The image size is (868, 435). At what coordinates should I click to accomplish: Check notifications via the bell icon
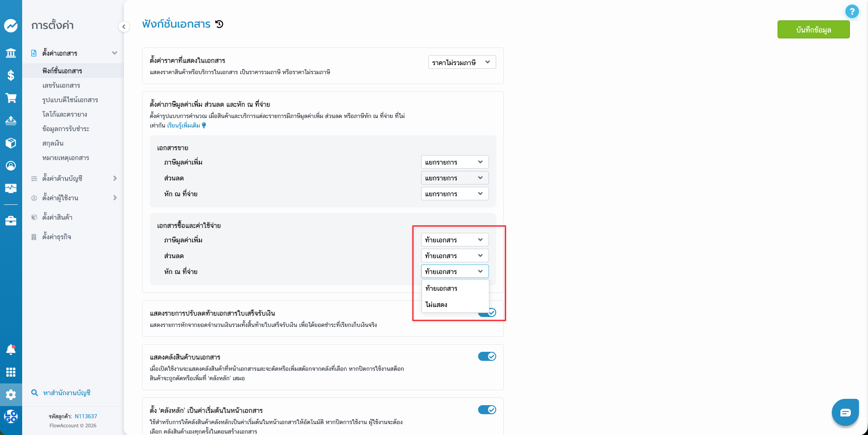pos(11,349)
